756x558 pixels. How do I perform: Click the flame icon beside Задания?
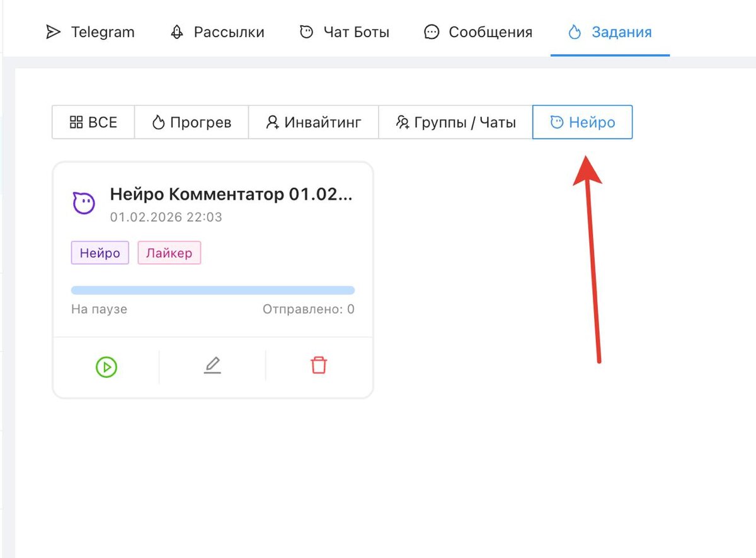pos(574,31)
